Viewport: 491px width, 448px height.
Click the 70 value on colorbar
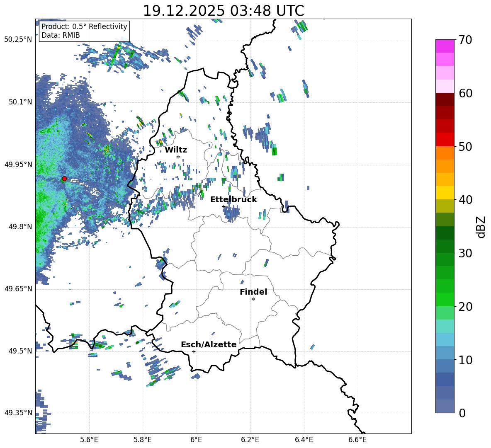(x=465, y=40)
